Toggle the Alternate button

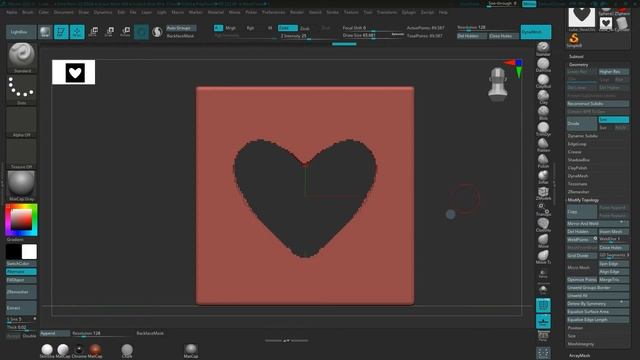(21, 272)
